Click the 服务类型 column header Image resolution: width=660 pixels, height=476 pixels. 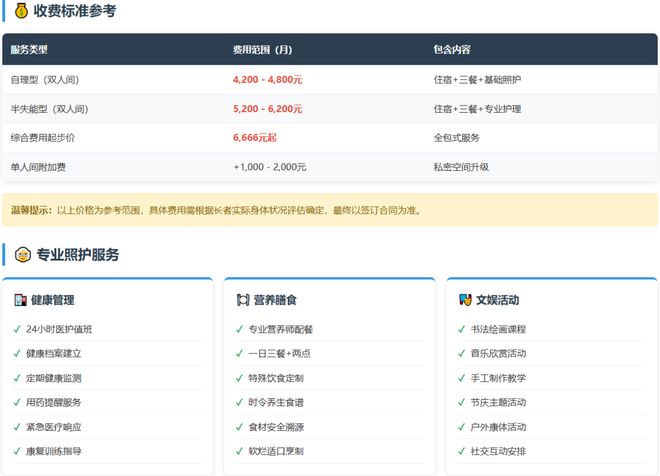tap(29, 50)
